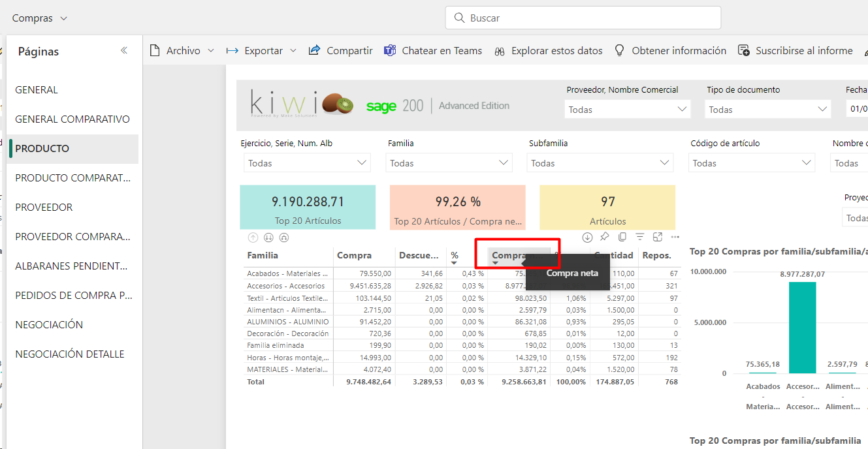Enable drill down mode arrow icon

click(x=587, y=237)
